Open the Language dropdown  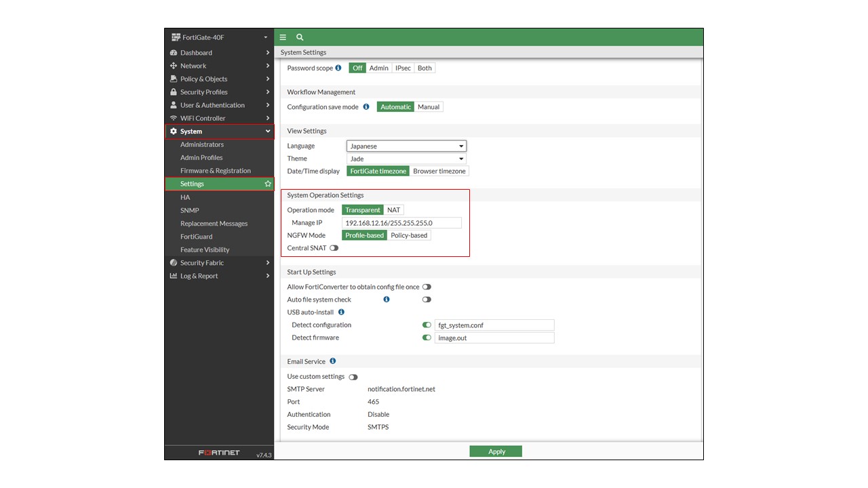pyautogui.click(x=406, y=146)
